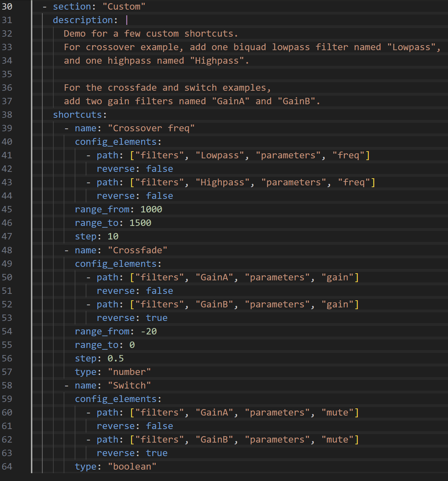Click "freq" in the Highpass path line
448x481 pixels.
[x=354, y=183]
